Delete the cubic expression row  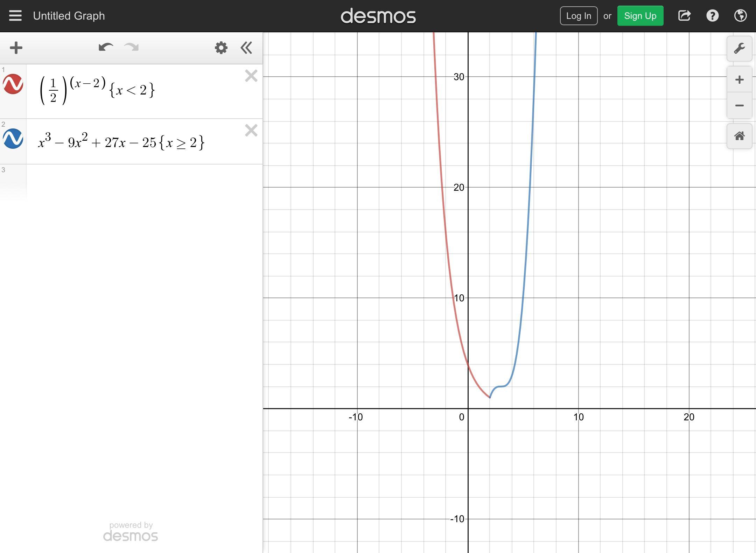tap(251, 131)
